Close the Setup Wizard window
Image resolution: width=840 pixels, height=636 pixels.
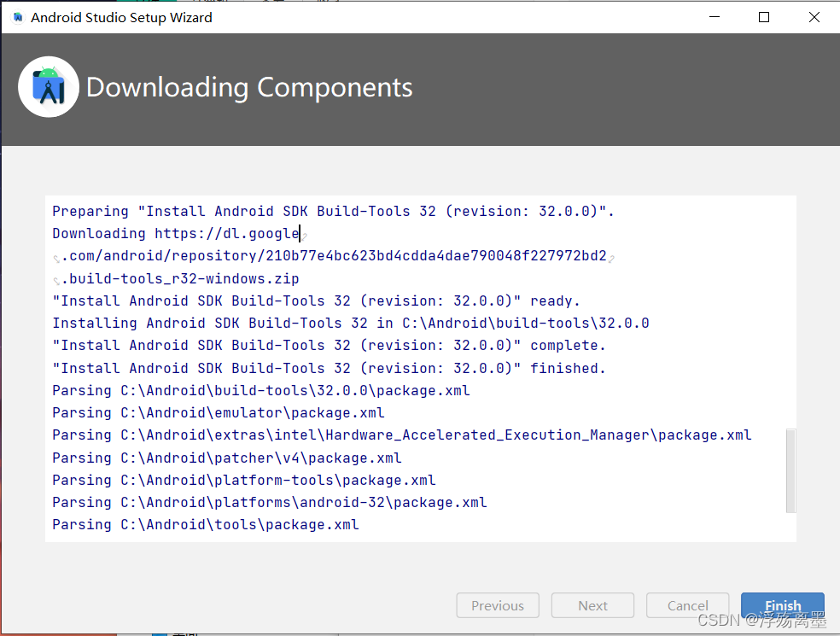coord(814,17)
